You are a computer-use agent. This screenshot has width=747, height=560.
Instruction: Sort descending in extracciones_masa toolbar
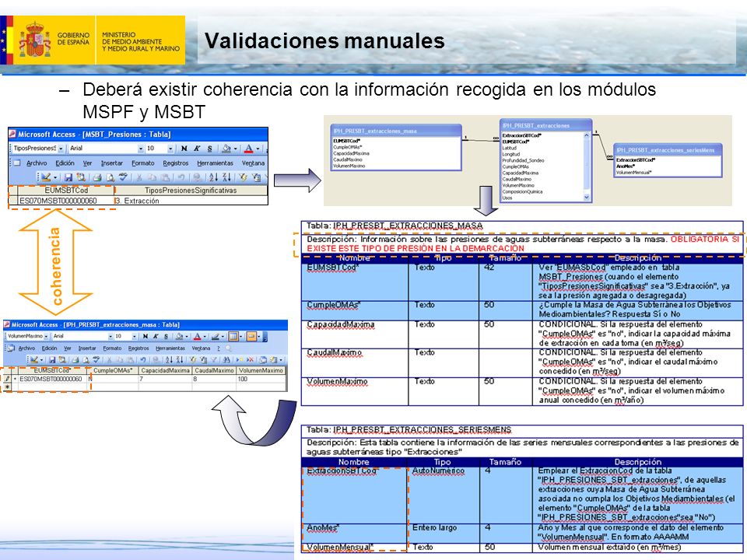coord(180,360)
